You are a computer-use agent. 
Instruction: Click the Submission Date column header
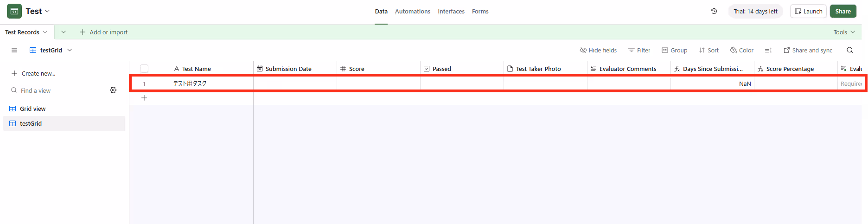(x=295, y=69)
